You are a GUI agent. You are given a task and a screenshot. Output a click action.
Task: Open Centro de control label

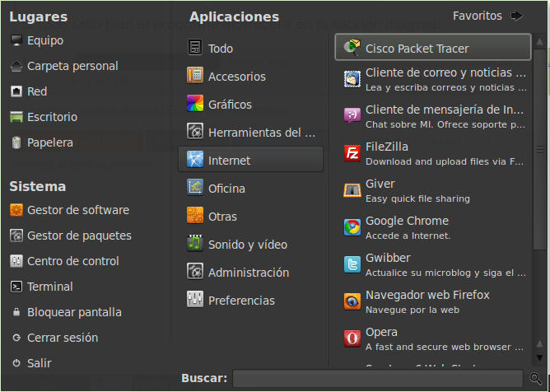click(73, 261)
